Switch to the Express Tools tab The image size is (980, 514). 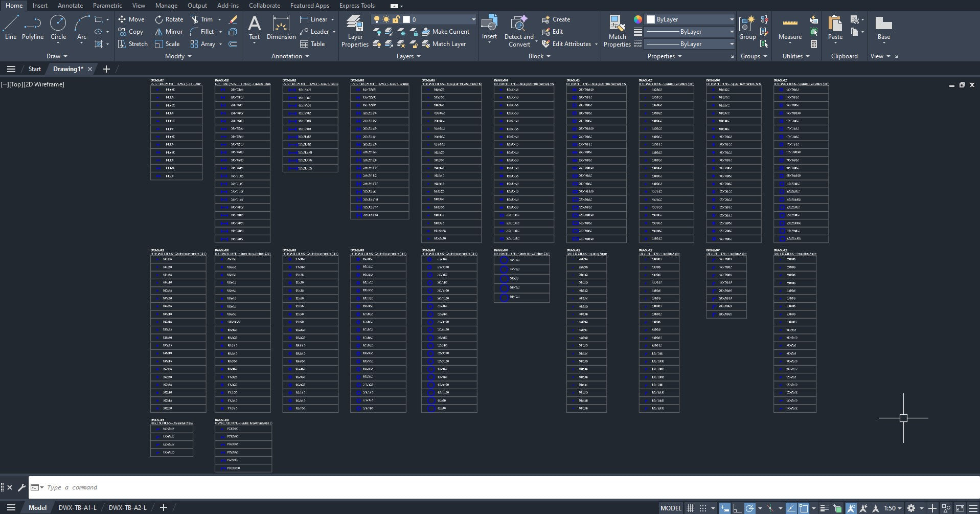(x=357, y=6)
